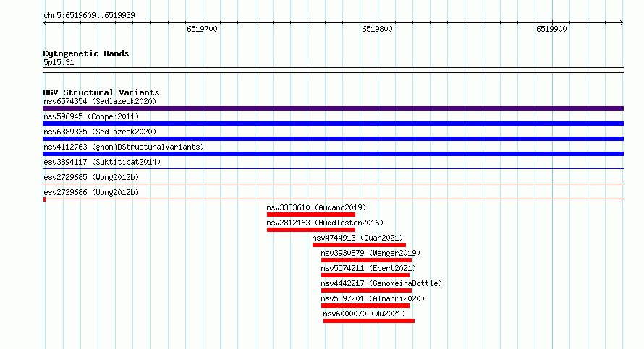Image resolution: width=644 pixels, height=349 pixels.
Task: Click nsv4442217 (GenomeinaBottle) variant label
Action: click(x=381, y=283)
